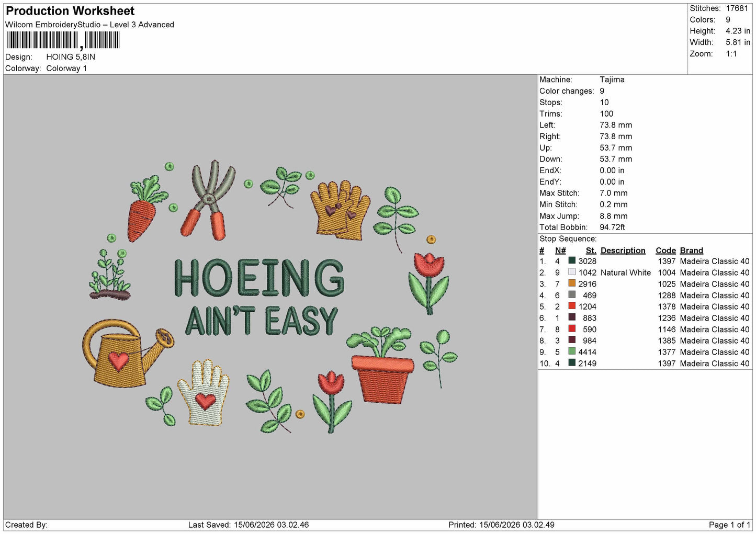Click the machine value 'Tajima'

[x=612, y=79]
